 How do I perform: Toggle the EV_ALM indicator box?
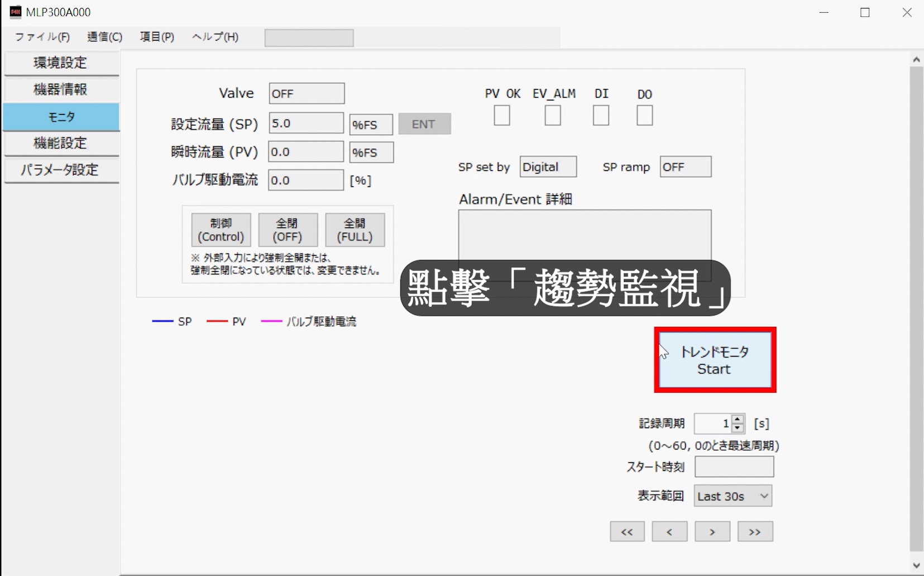click(x=552, y=116)
